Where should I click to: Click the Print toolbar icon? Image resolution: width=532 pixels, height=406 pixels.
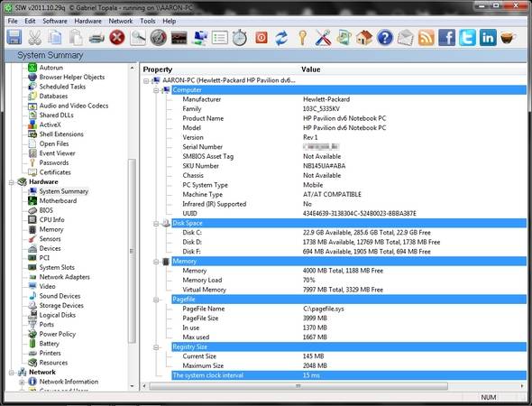point(96,37)
